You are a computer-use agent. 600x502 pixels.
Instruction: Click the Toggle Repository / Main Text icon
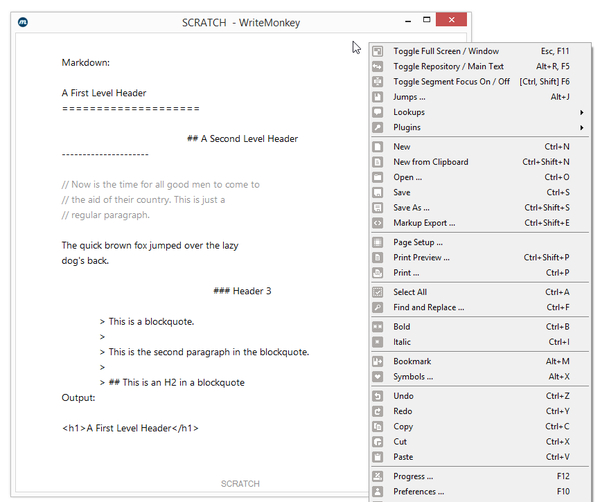(x=378, y=67)
